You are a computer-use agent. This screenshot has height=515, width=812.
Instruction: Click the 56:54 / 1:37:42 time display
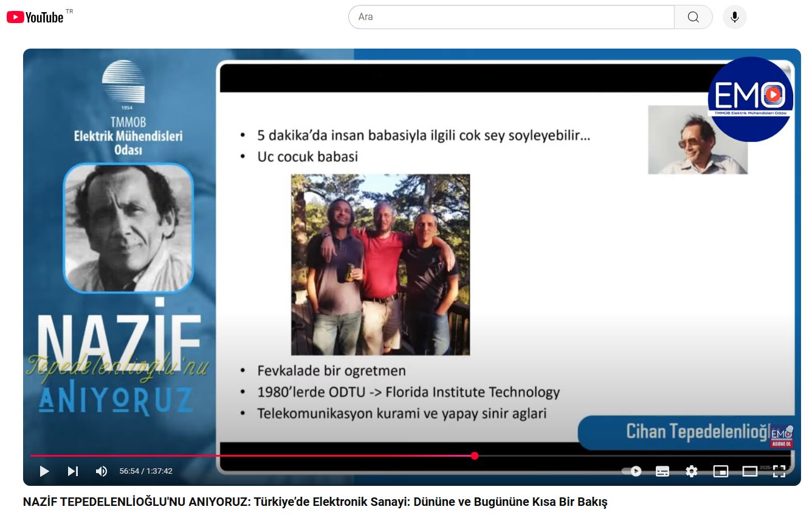[146, 471]
